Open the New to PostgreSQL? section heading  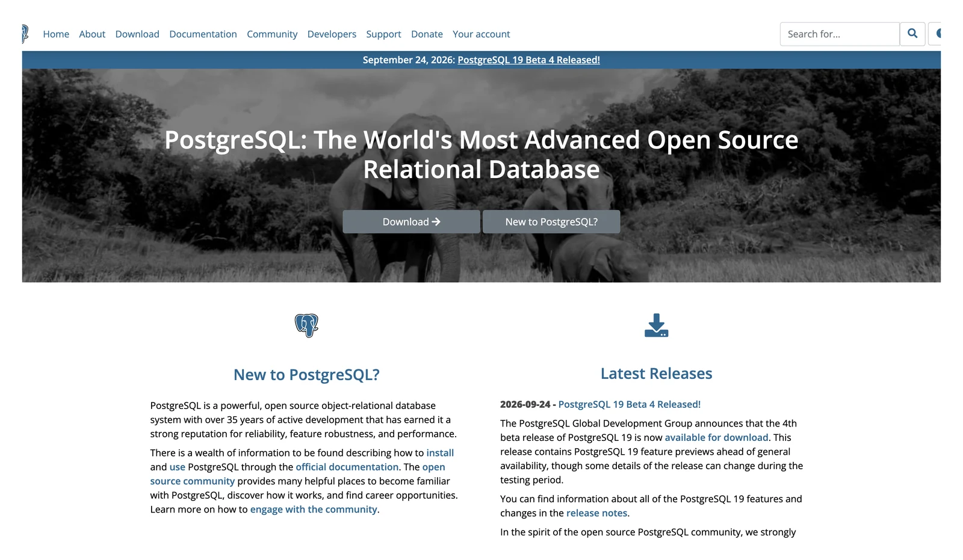click(306, 374)
